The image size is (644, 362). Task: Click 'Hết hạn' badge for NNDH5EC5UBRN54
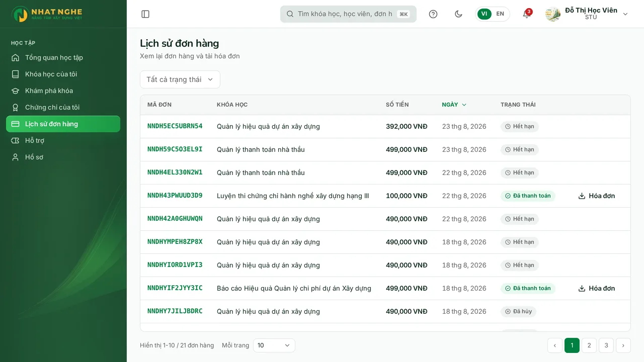coord(520,127)
